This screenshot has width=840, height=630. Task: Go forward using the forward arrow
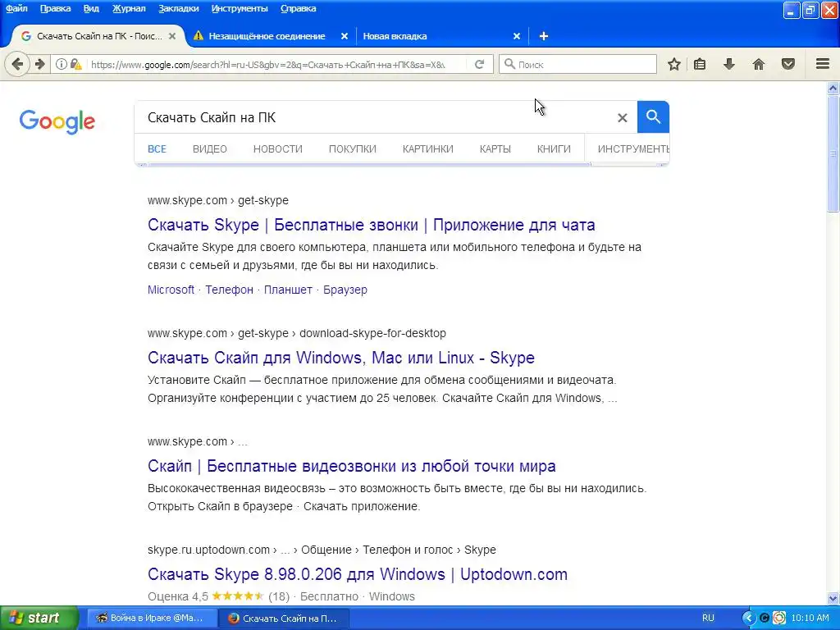pos(40,64)
